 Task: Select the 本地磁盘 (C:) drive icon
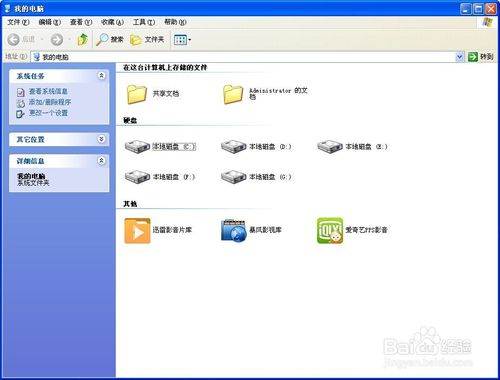137,146
